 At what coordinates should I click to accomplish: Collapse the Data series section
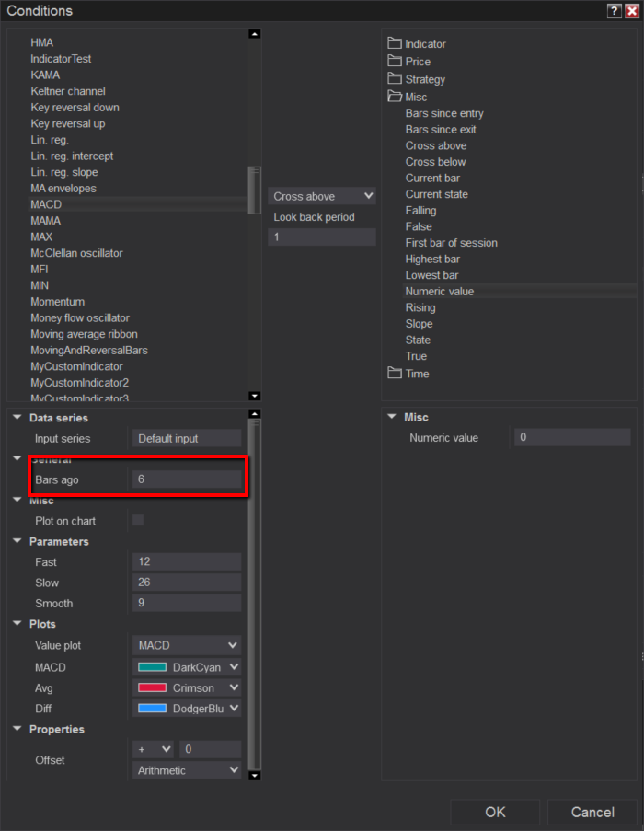coord(17,418)
